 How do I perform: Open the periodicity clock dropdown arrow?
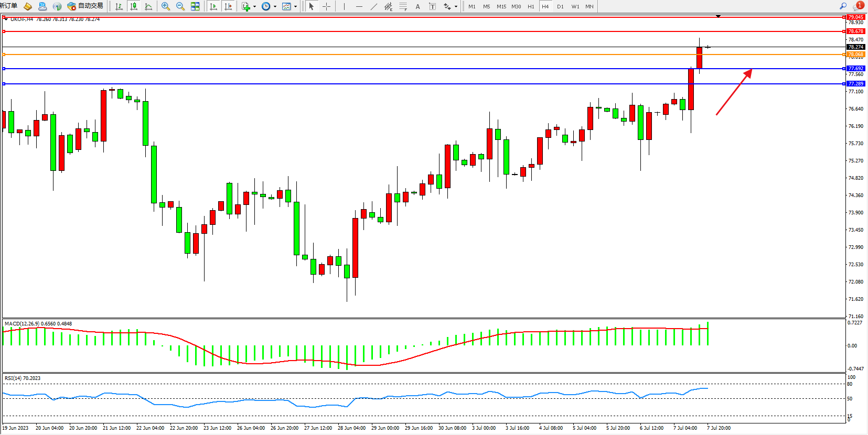(275, 7)
